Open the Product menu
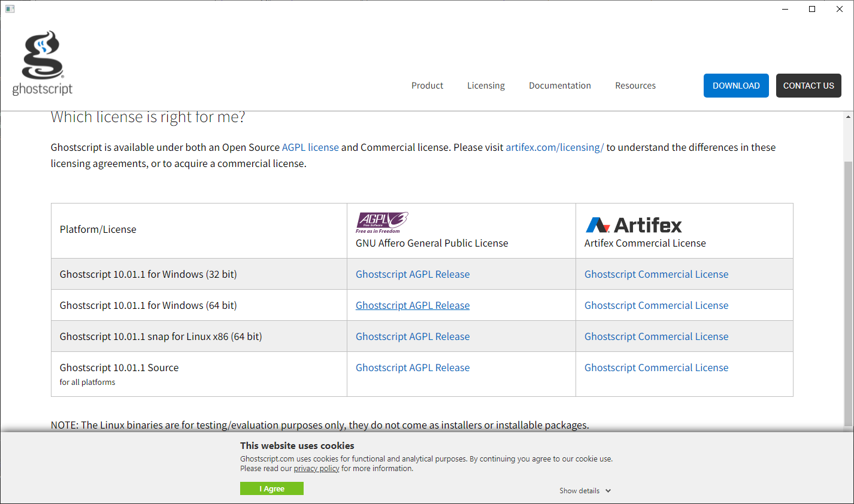854x504 pixels. coord(427,86)
